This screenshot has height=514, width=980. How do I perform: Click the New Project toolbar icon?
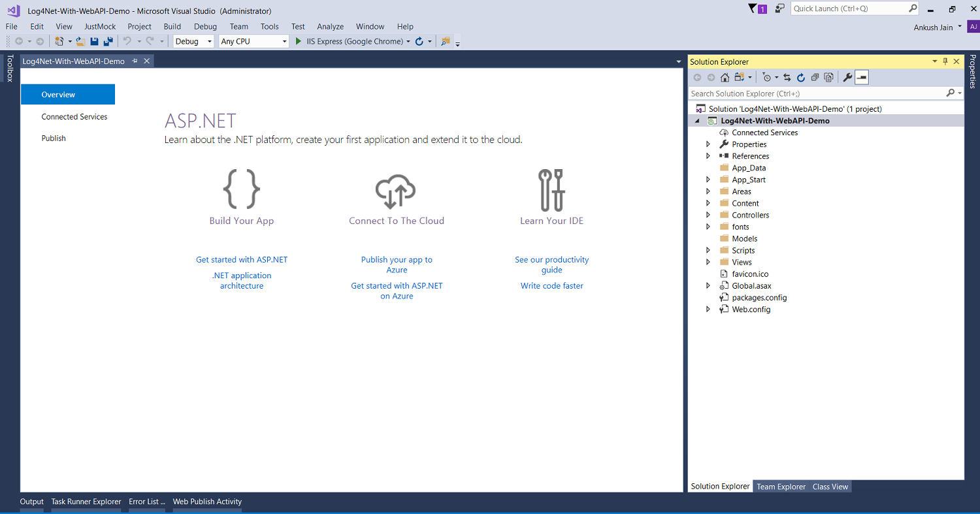(x=59, y=41)
